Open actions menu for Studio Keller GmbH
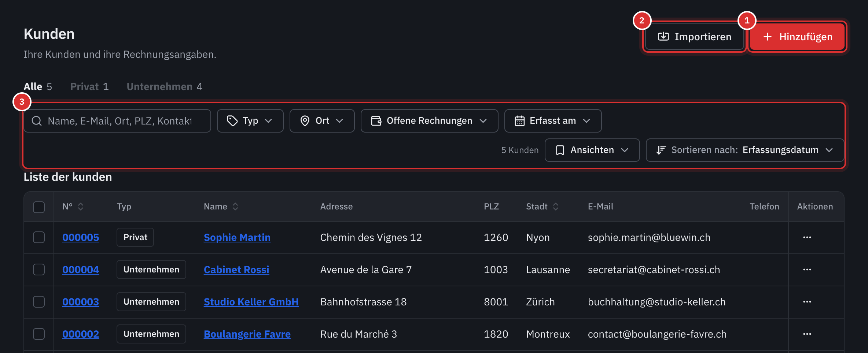This screenshot has height=353, width=868. coord(807,302)
